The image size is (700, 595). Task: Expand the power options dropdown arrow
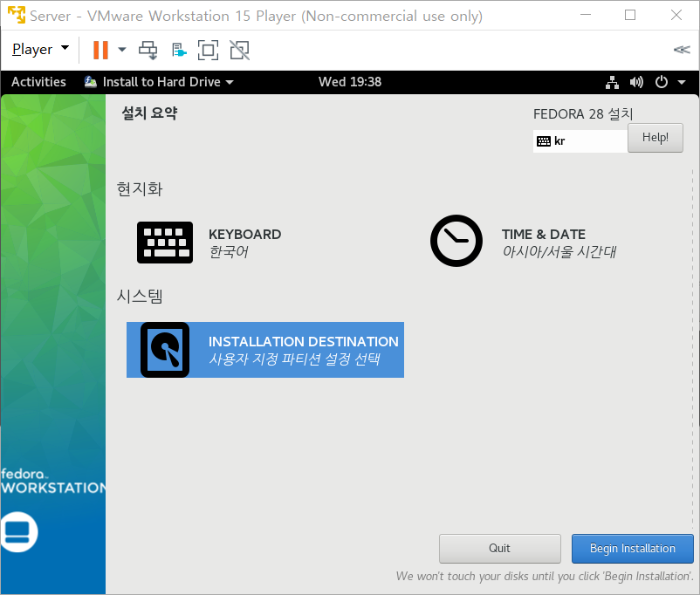(x=122, y=50)
